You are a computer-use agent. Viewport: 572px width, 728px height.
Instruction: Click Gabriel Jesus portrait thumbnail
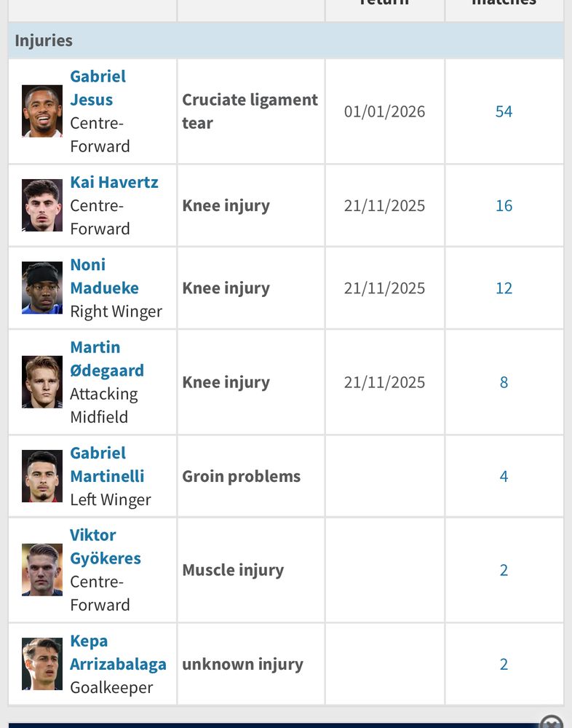click(x=42, y=111)
